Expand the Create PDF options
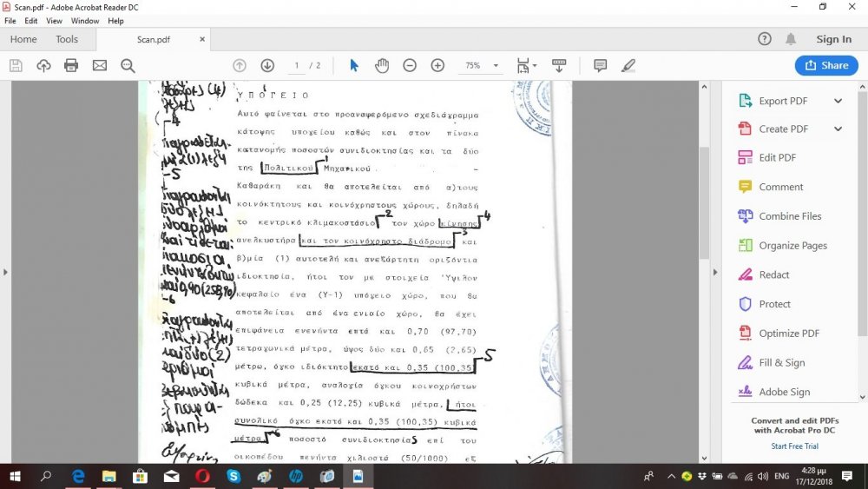 [838, 129]
